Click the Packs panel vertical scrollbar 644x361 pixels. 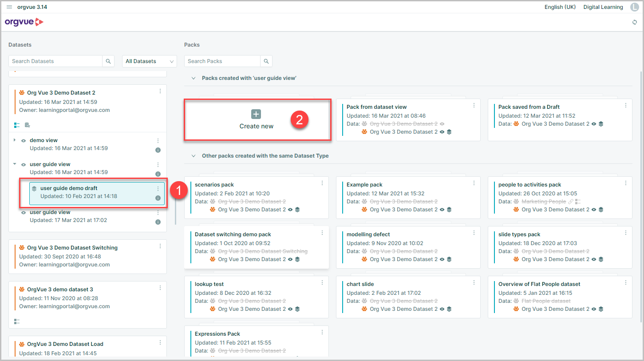(x=641, y=197)
